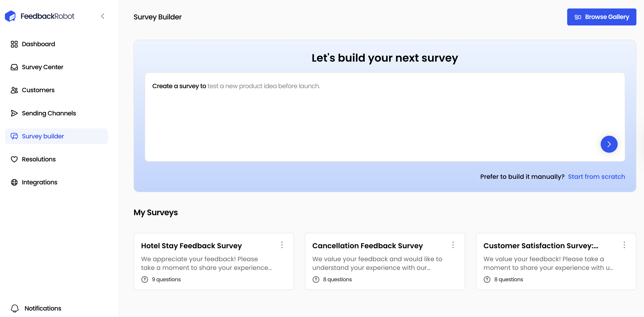Select Survey Center from the sidebar

tap(42, 67)
